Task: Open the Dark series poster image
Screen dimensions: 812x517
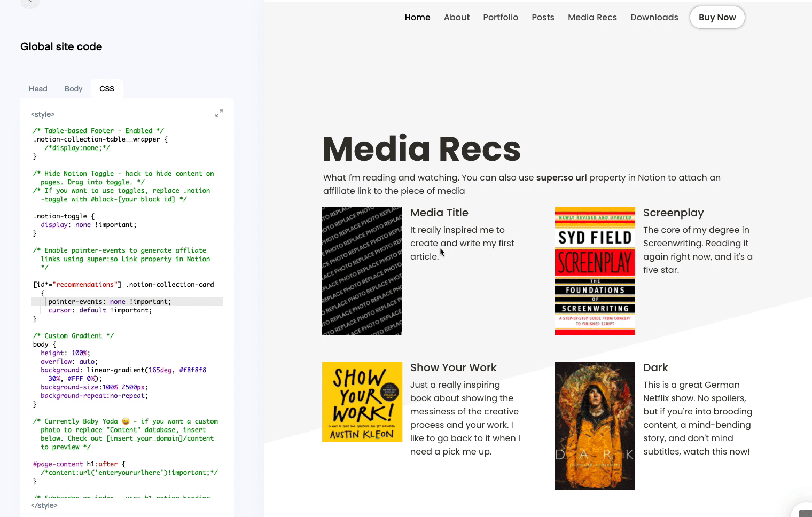Action: pyautogui.click(x=595, y=426)
